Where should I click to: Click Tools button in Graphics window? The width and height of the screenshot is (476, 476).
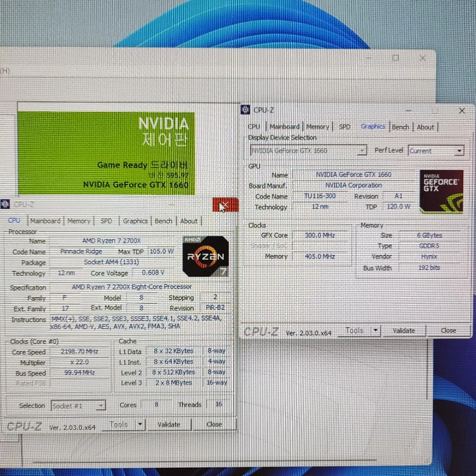pyautogui.click(x=354, y=330)
